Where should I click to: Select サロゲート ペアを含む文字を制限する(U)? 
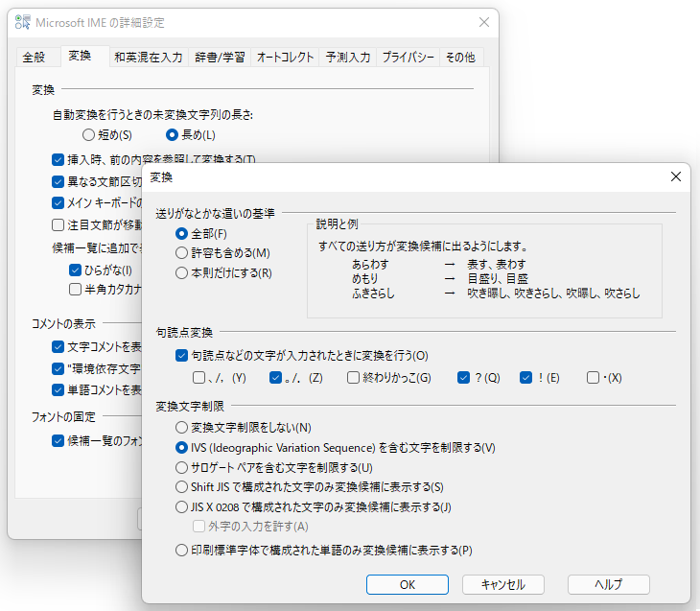coord(181,468)
